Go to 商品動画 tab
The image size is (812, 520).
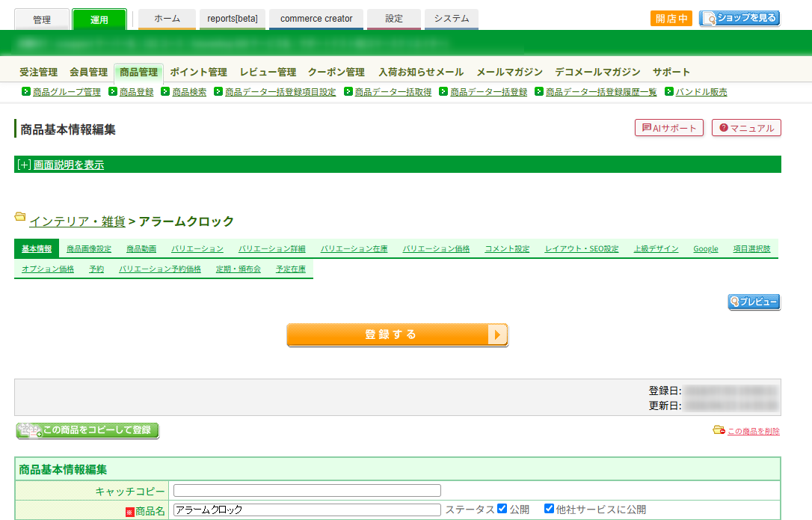(x=141, y=249)
